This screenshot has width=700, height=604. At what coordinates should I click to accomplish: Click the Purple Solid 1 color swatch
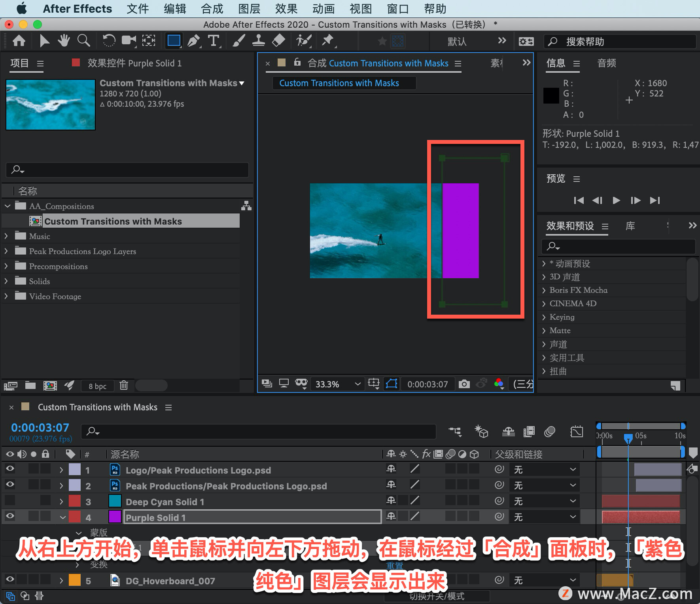tap(115, 516)
